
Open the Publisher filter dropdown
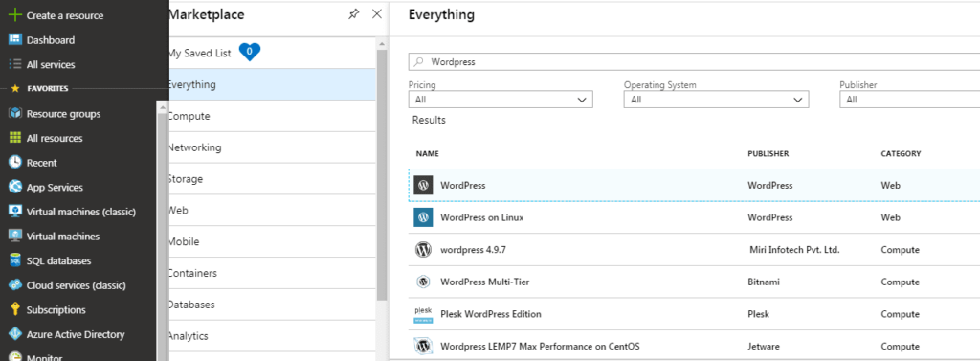[909, 100]
